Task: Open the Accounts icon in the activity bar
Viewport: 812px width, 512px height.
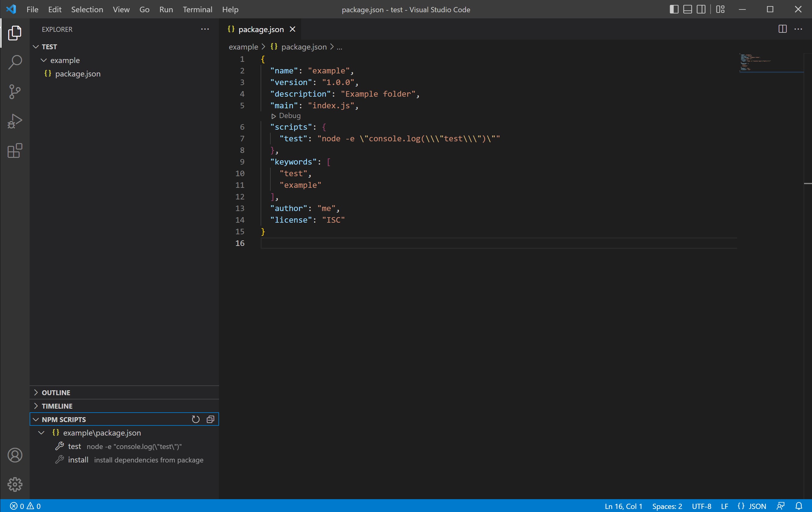Action: tap(14, 455)
